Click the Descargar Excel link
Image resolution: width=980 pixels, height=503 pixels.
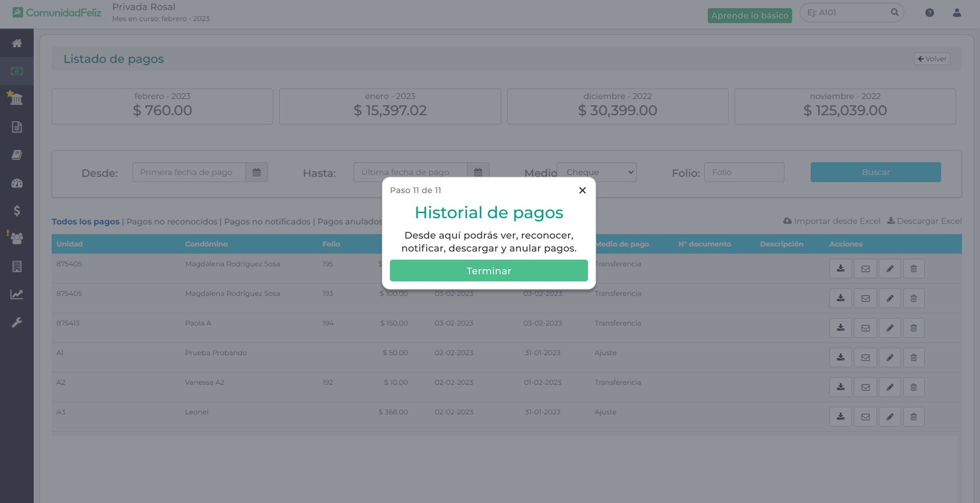(924, 221)
